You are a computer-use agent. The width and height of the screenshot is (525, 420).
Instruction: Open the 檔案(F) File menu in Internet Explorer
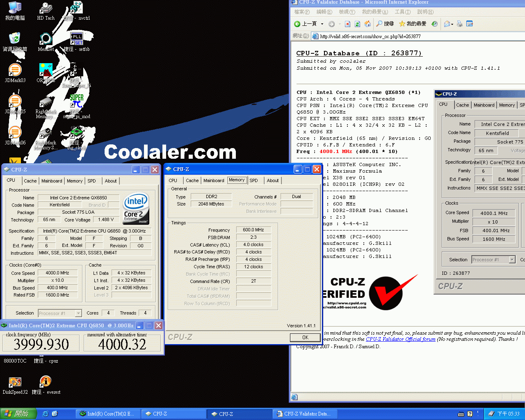pyautogui.click(x=302, y=12)
